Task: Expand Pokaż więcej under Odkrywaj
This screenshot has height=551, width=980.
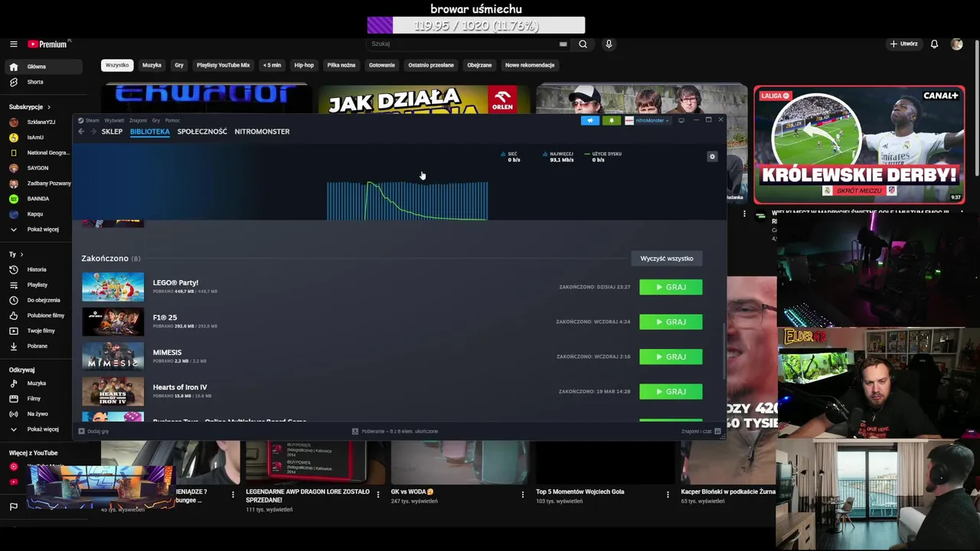Action: pyautogui.click(x=41, y=429)
